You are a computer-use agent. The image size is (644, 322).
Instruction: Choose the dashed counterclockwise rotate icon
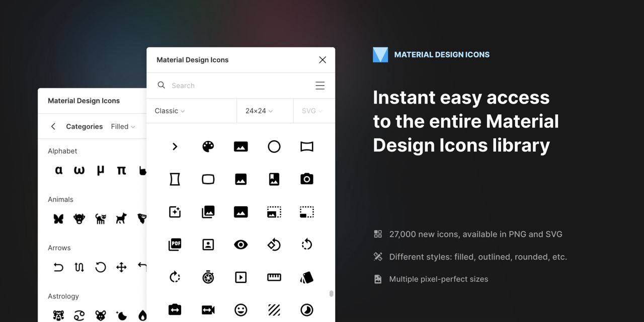click(307, 245)
